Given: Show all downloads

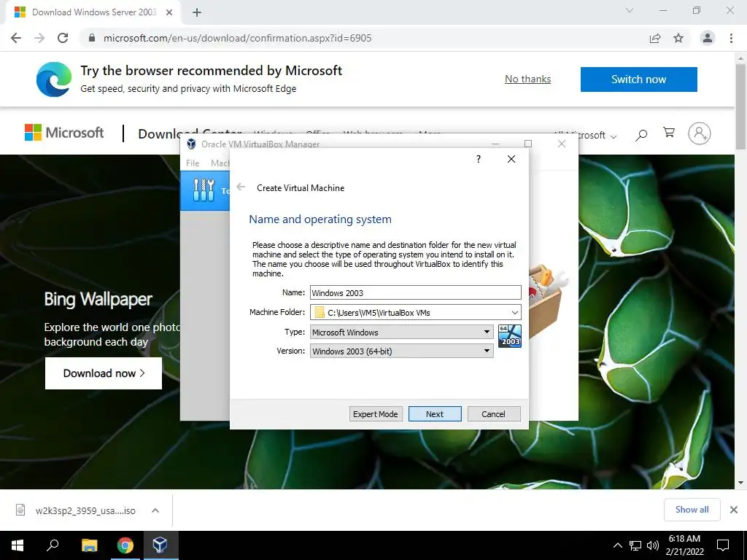Looking at the screenshot, I should pyautogui.click(x=692, y=510).
